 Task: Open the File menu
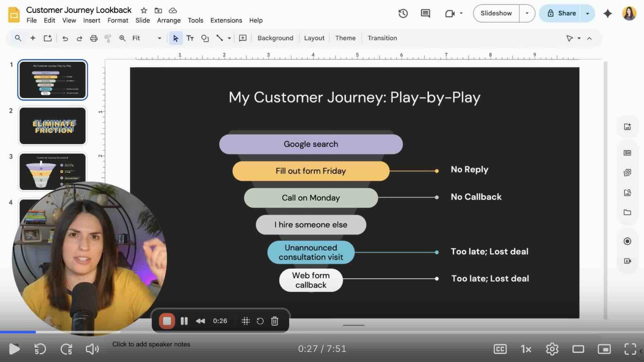point(32,20)
